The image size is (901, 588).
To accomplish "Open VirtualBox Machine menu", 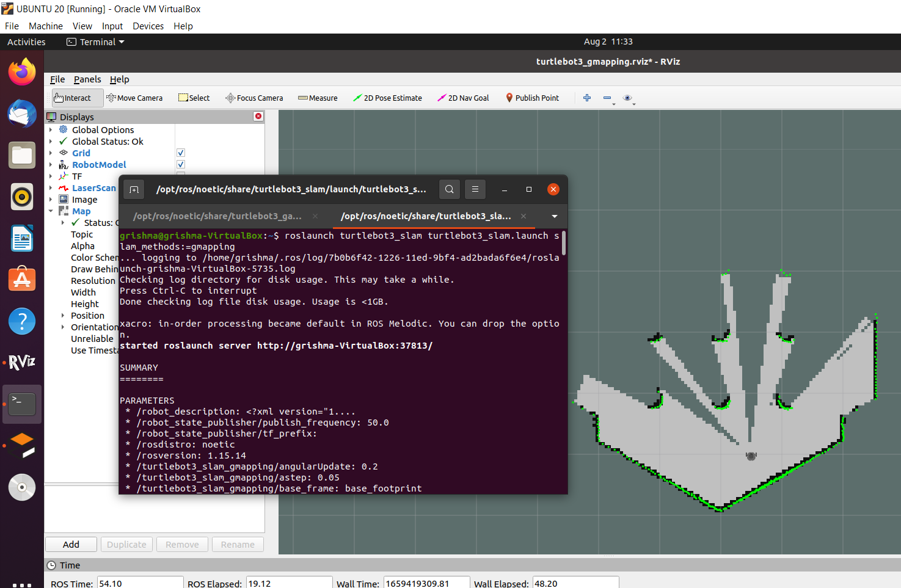I will click(x=46, y=26).
